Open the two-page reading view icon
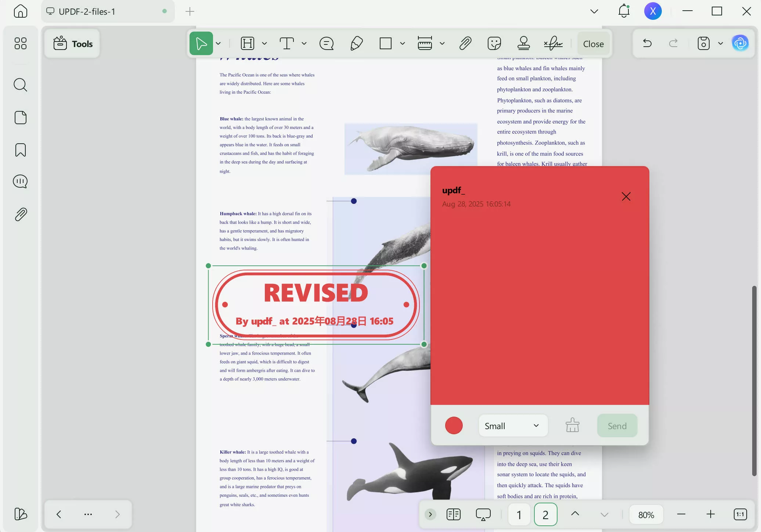Viewport: 761px width, 532px height. click(454, 514)
